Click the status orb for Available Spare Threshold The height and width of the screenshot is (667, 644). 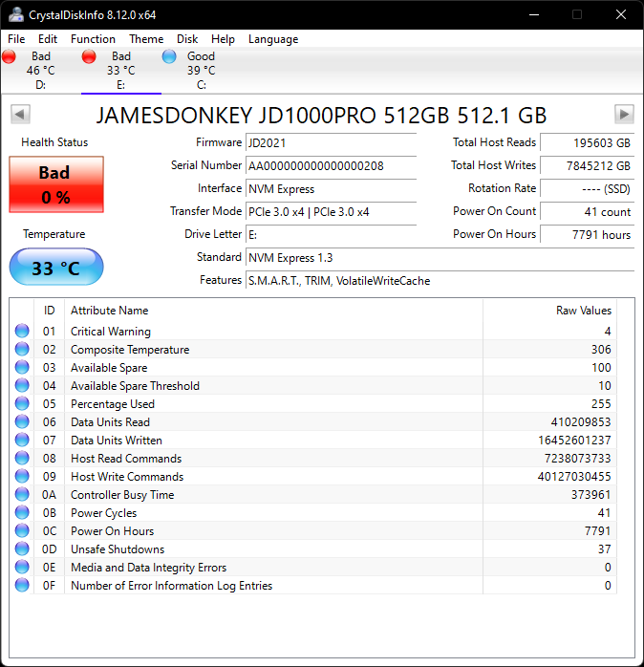[x=22, y=385]
